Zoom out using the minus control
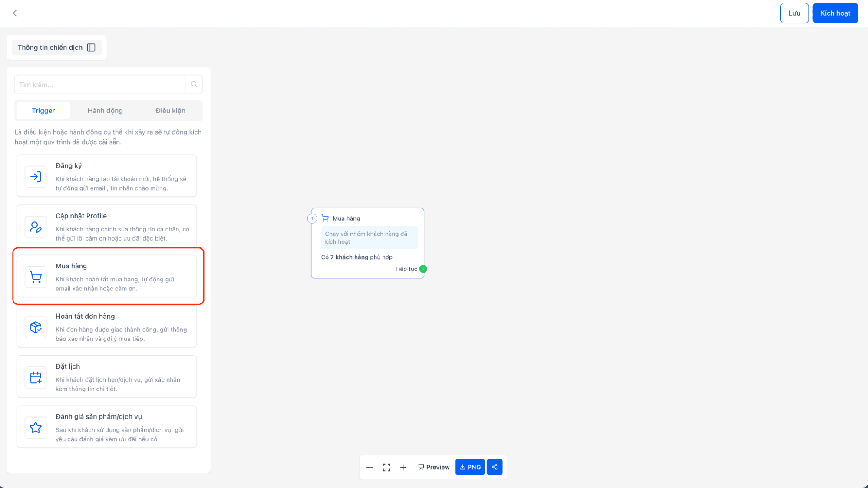The width and height of the screenshot is (868, 488). [370, 467]
